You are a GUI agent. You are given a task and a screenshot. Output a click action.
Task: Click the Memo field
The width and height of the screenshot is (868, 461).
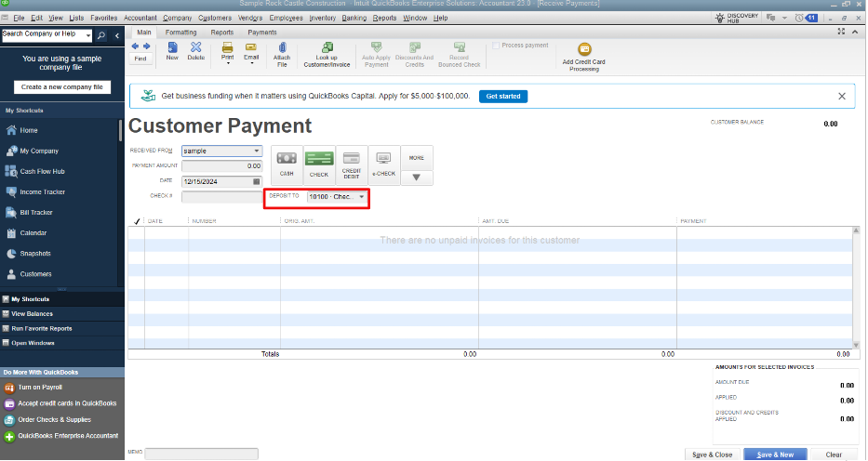click(x=202, y=454)
